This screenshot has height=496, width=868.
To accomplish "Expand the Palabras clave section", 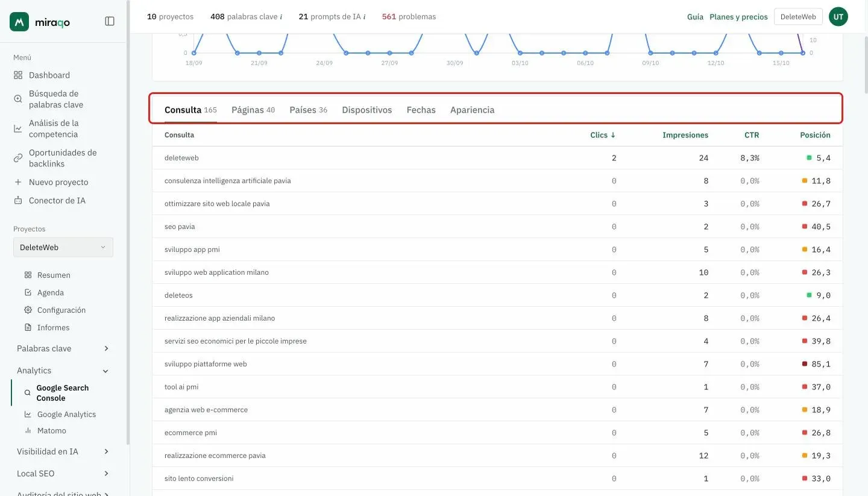I will point(63,348).
